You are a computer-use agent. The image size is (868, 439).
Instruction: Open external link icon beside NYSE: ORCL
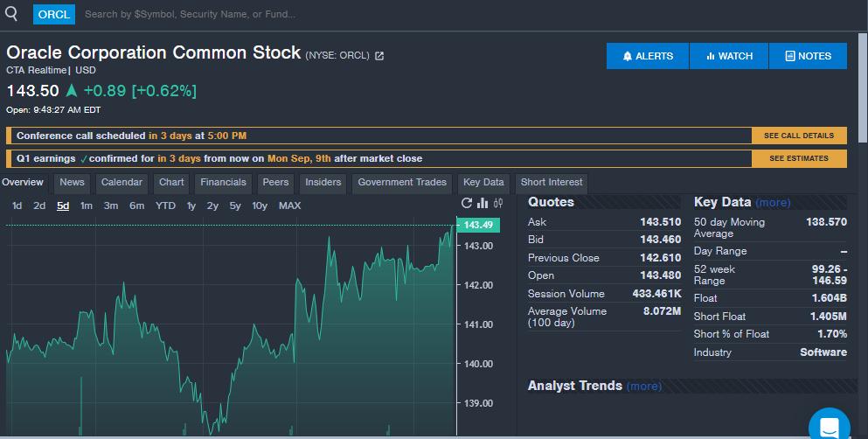click(x=379, y=56)
